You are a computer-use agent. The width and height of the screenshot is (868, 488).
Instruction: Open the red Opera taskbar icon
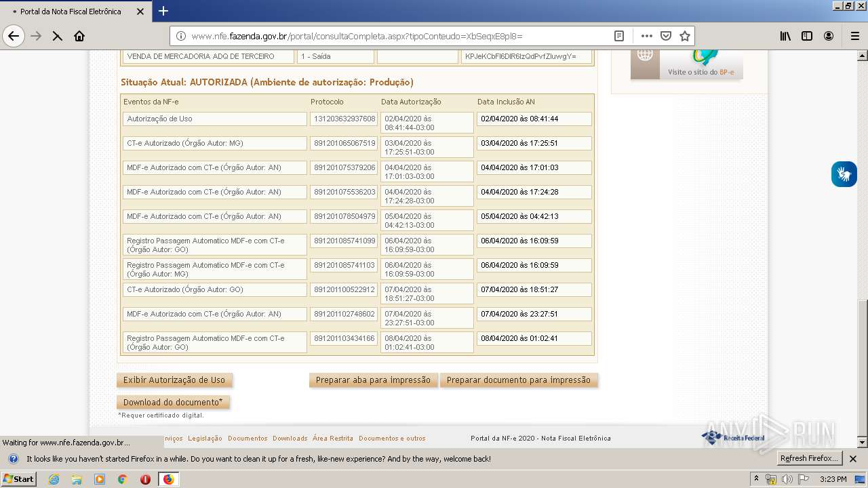(x=145, y=479)
